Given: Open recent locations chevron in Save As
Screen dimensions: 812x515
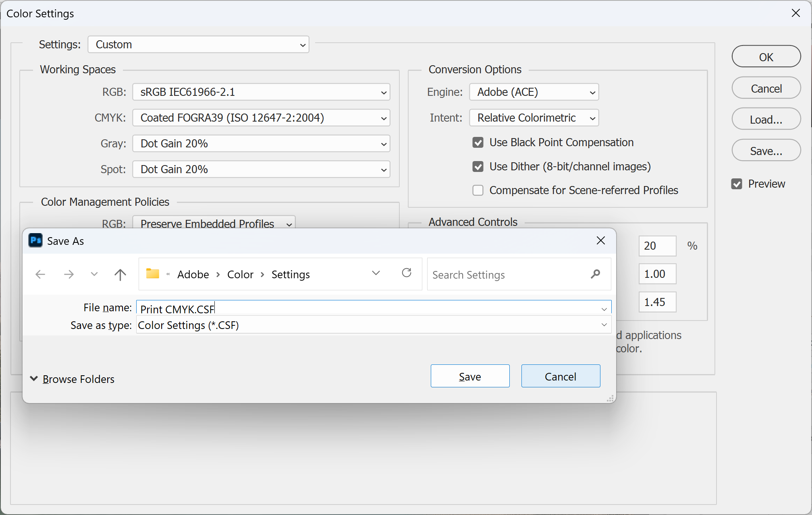Looking at the screenshot, I should [94, 275].
